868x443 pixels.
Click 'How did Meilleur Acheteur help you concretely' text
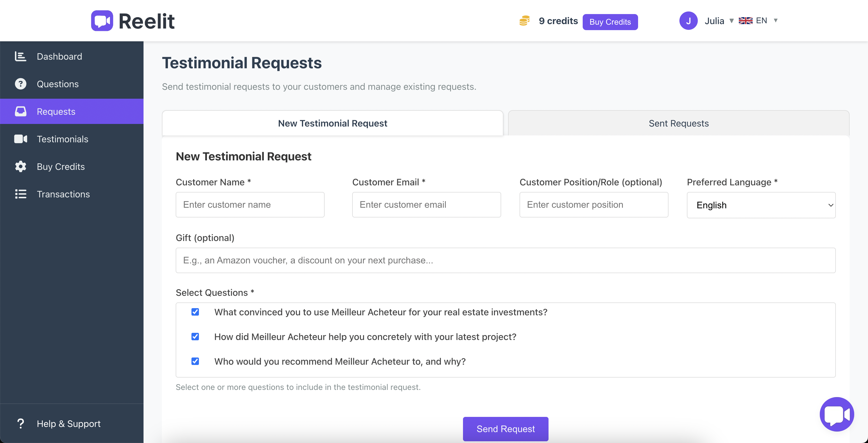(365, 337)
